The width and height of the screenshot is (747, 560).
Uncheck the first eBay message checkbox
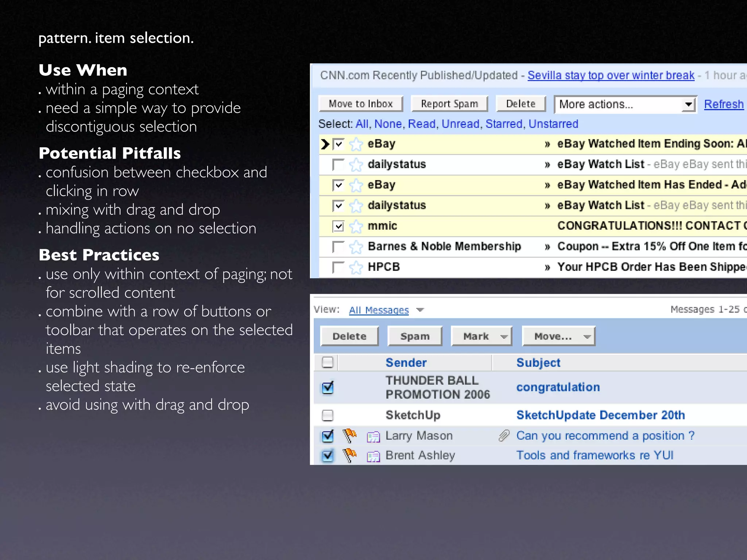tap(338, 144)
